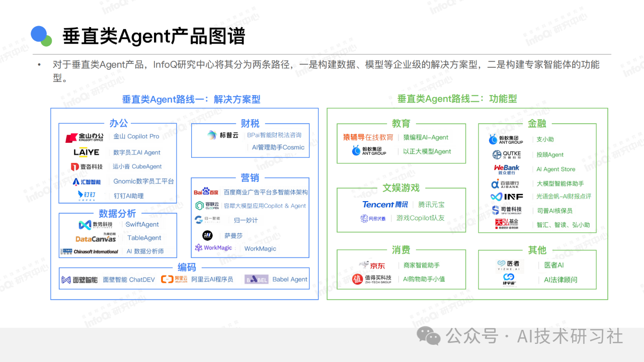Screen dimensions: 644x362
Task: Select the Baidu logo under 营销
Action: pyautogui.click(x=206, y=192)
